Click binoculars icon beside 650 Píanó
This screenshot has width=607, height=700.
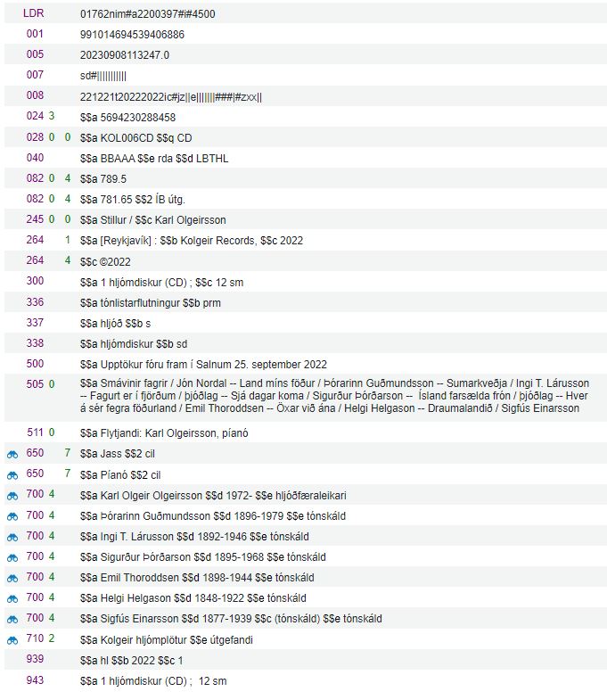point(12,475)
